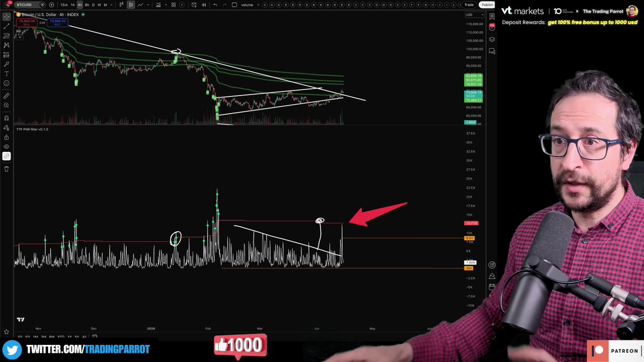Click the target icon on right sidebar
Screen dimensions: 644x362
[x=492, y=265]
